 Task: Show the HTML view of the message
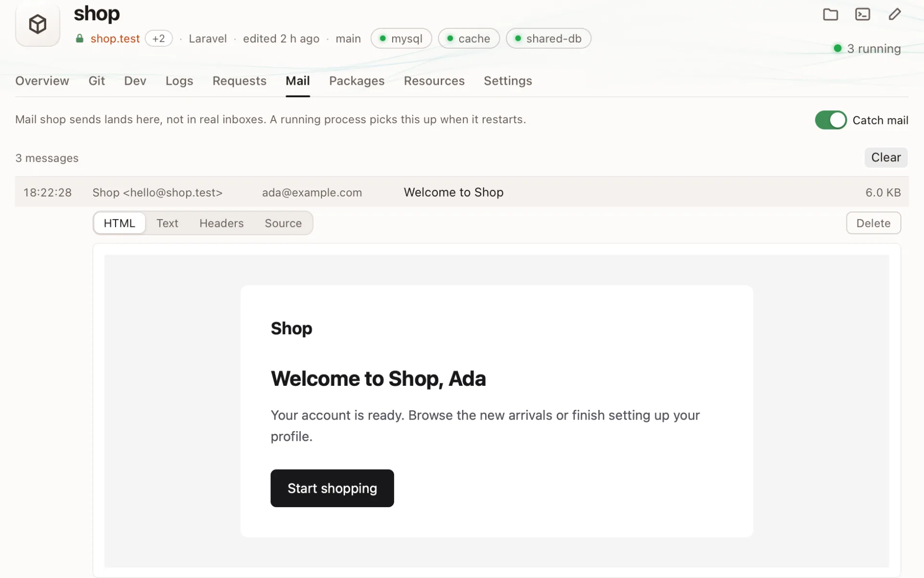tap(119, 223)
